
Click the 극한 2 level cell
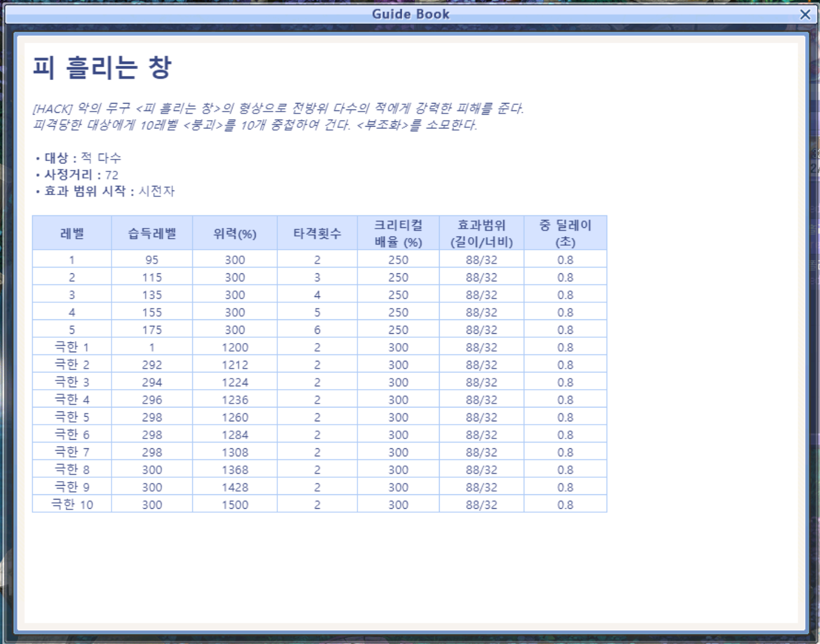pyautogui.click(x=72, y=365)
